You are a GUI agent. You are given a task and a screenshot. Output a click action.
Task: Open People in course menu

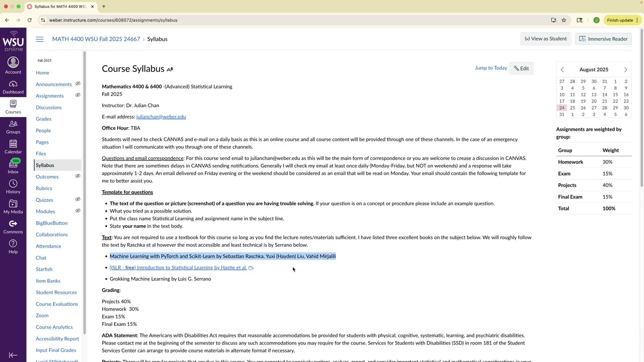click(x=43, y=131)
